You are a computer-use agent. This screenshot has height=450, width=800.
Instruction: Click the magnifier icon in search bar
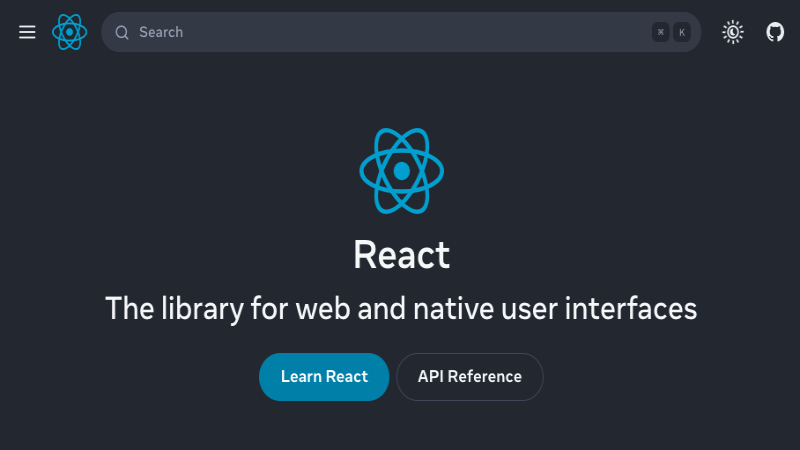122,33
